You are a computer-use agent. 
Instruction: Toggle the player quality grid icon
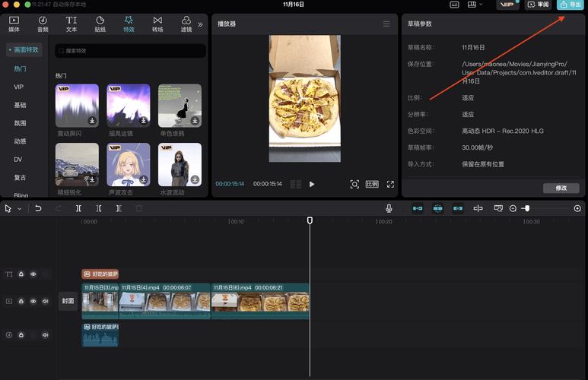pyautogui.click(x=295, y=184)
